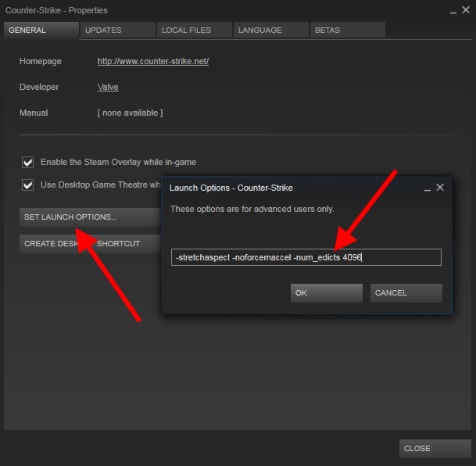Open the LOCAL FILES tab
Screen dimensions: 476x466
coord(193,30)
